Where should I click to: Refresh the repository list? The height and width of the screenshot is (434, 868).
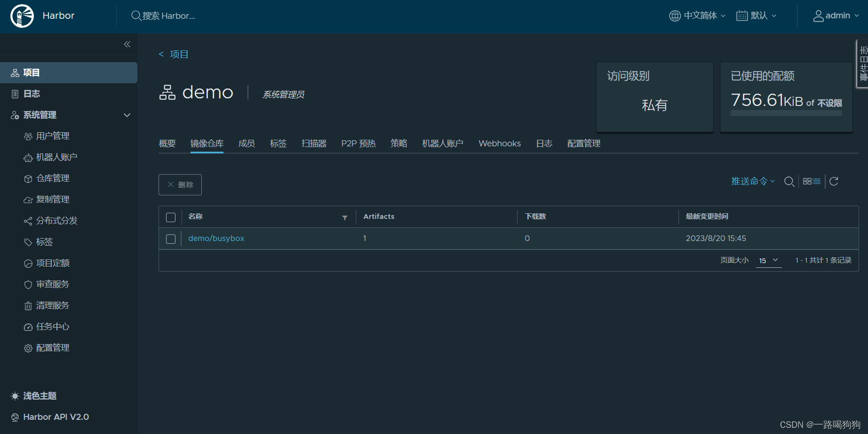[834, 181]
